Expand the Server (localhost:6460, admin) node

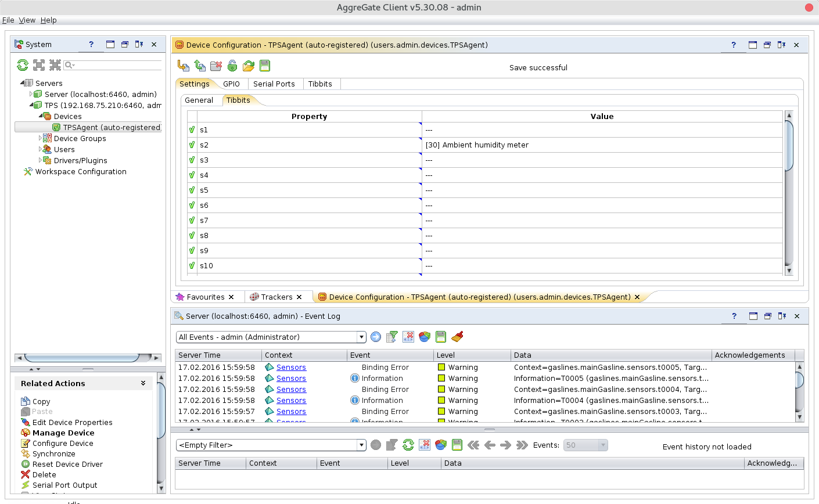[x=31, y=94]
